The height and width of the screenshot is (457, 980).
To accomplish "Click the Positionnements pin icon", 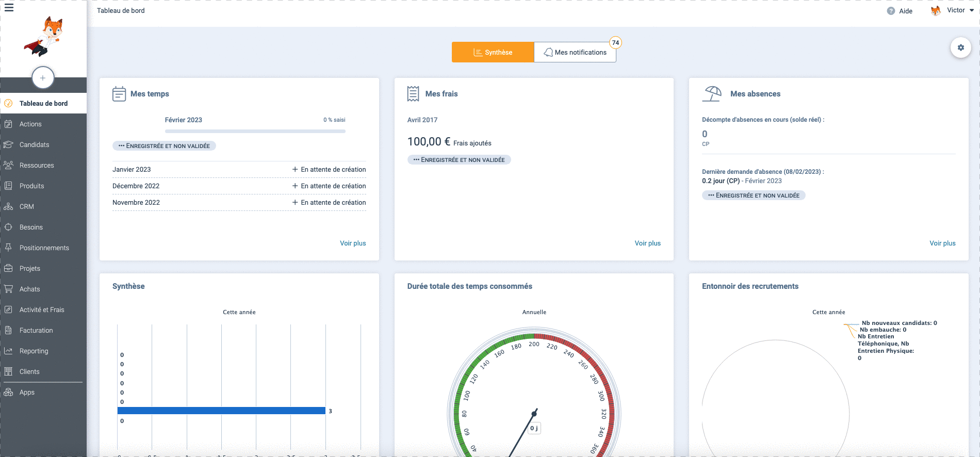I will click(8, 248).
